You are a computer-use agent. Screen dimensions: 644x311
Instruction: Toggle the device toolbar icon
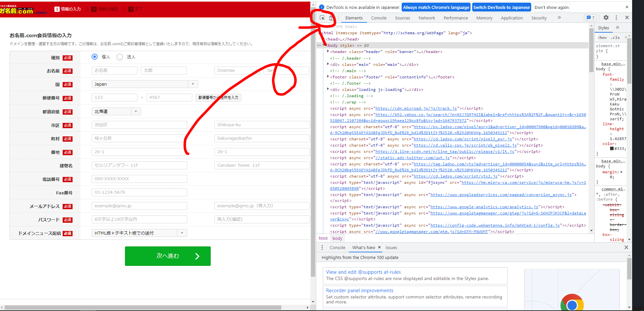(x=331, y=18)
